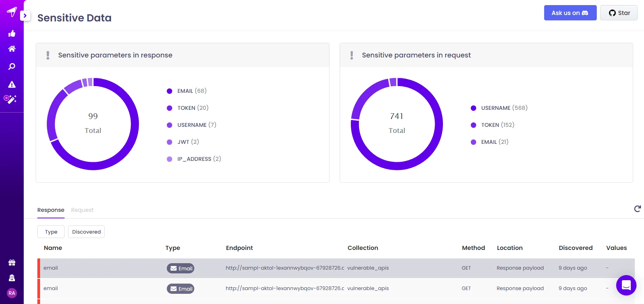Sort by the Endpoint column header
The width and height of the screenshot is (644, 304).
239,248
